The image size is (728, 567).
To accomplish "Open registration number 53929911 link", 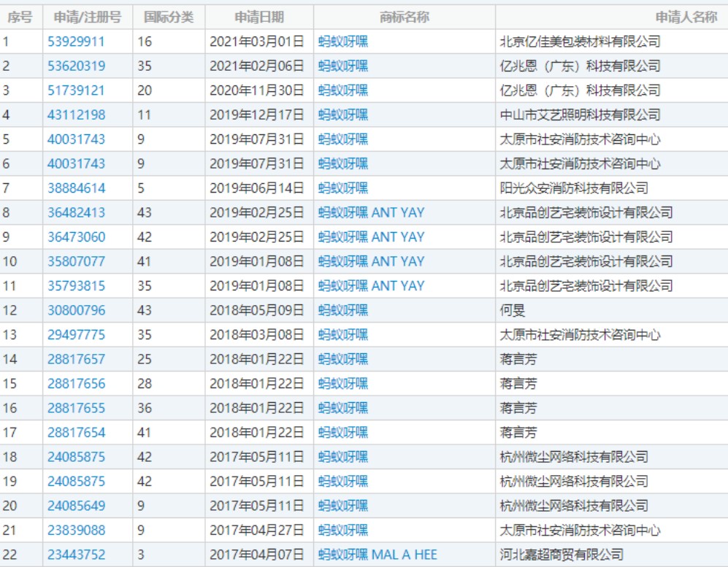I will click(76, 42).
